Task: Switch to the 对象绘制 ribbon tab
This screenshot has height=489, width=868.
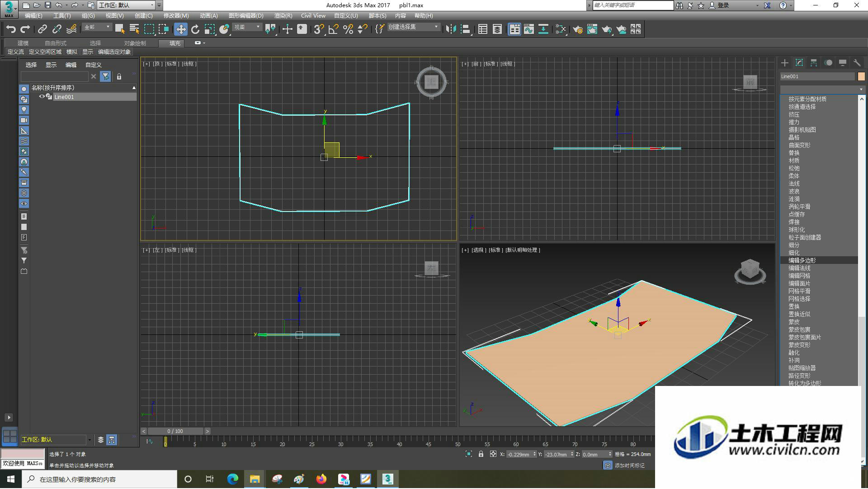Action: tap(135, 43)
